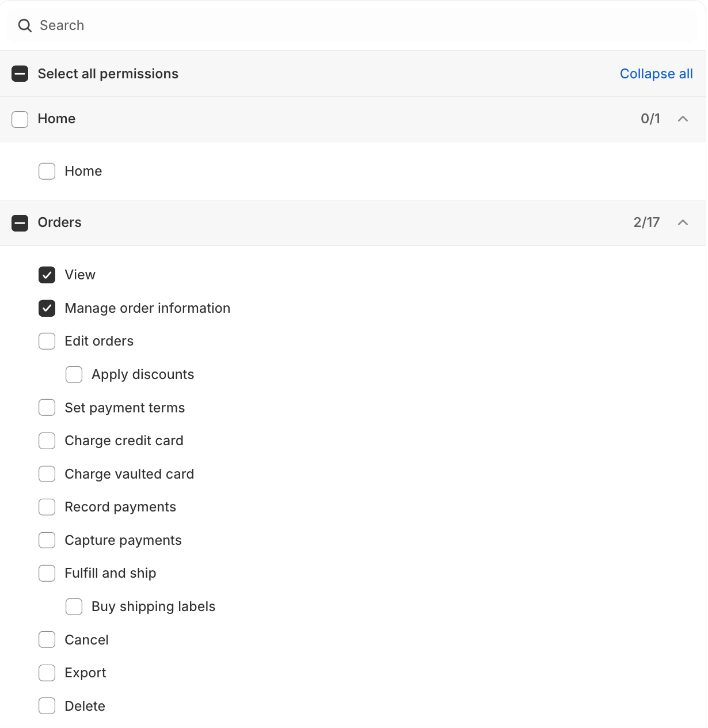The image size is (708, 728).
Task: Click the Collapse all link
Action: click(656, 74)
